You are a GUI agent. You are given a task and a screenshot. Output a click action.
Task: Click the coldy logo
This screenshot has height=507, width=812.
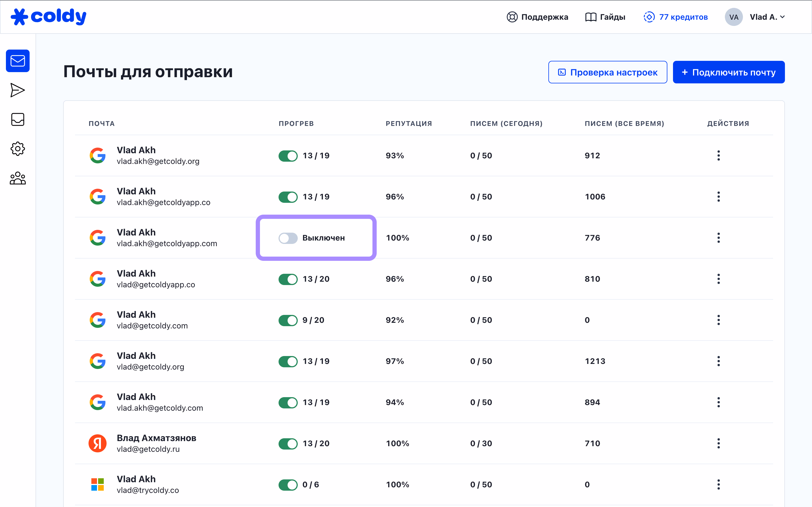point(49,17)
